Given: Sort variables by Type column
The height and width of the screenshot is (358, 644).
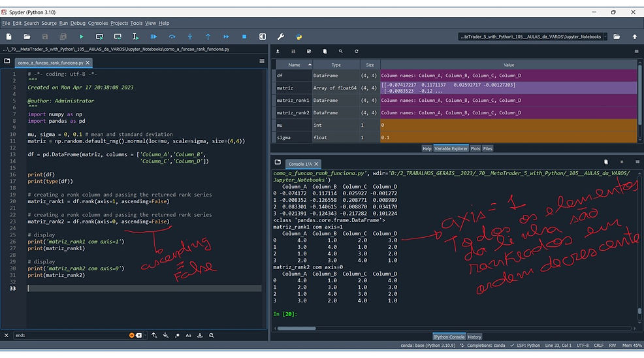Looking at the screenshot, I should click(336, 65).
